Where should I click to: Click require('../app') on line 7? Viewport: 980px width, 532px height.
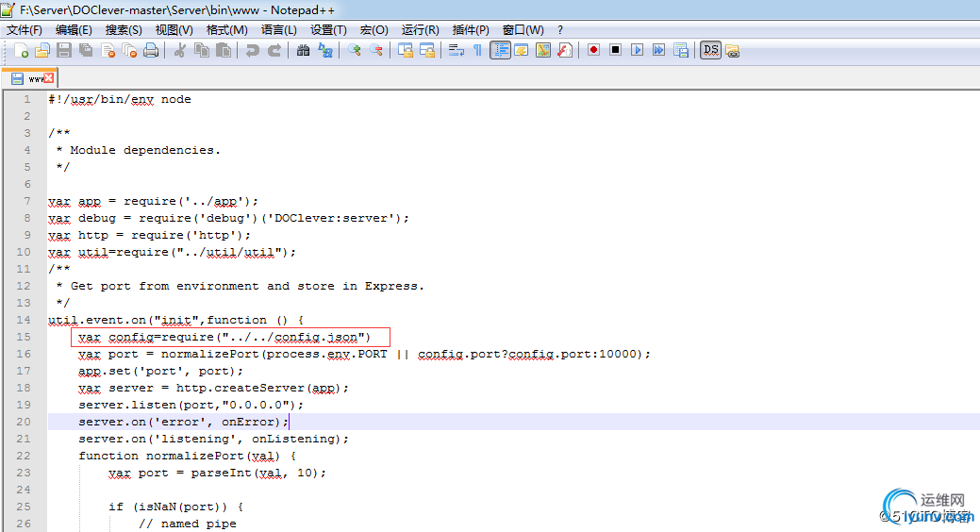[x=187, y=201]
